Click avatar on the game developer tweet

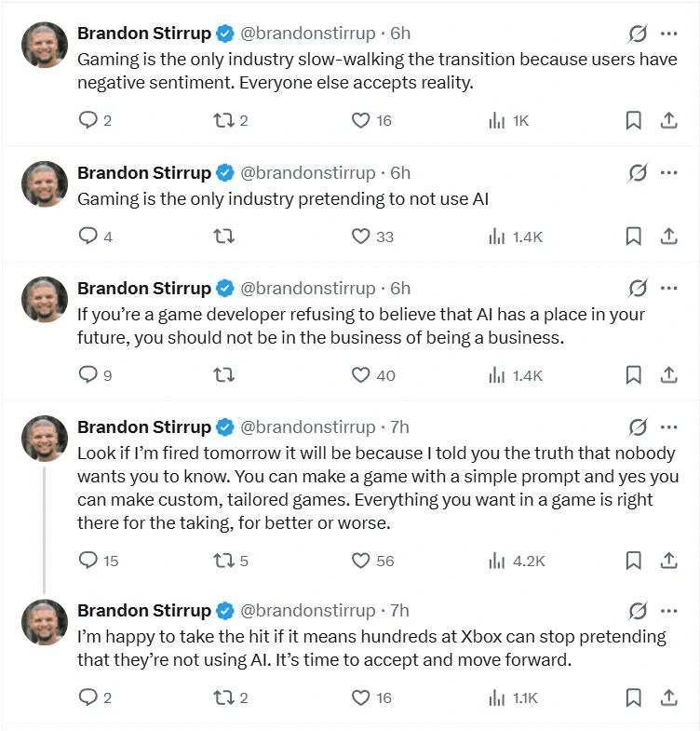[45, 299]
